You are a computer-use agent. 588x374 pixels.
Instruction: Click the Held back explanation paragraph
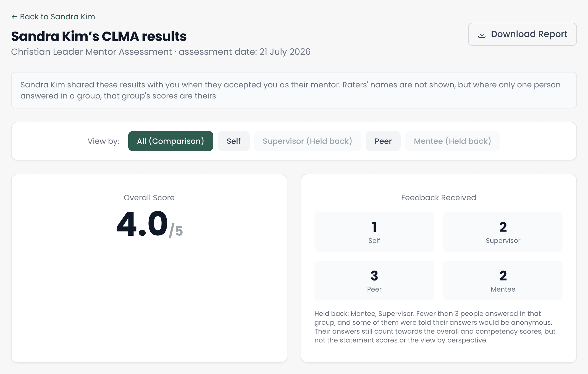(x=435, y=327)
